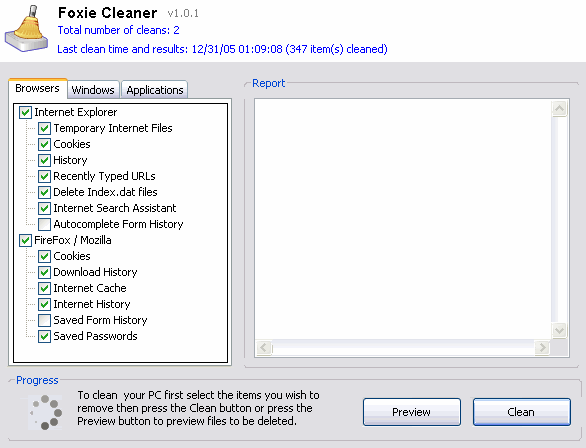Click the v1.0.1 version label
Viewport: 586px width, 448px height.
(183, 13)
